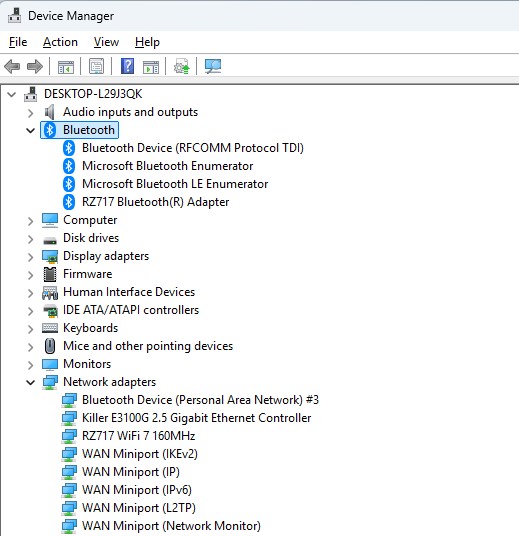Screen dimensions: 519x536
Task: Click the Scan for hardware changes icon
Action: point(213,66)
